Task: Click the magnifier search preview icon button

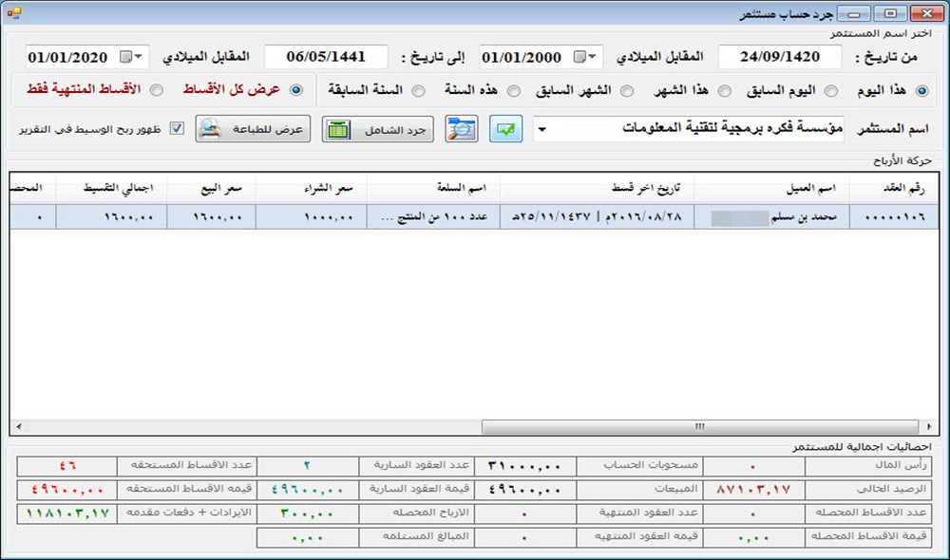Action: (462, 129)
